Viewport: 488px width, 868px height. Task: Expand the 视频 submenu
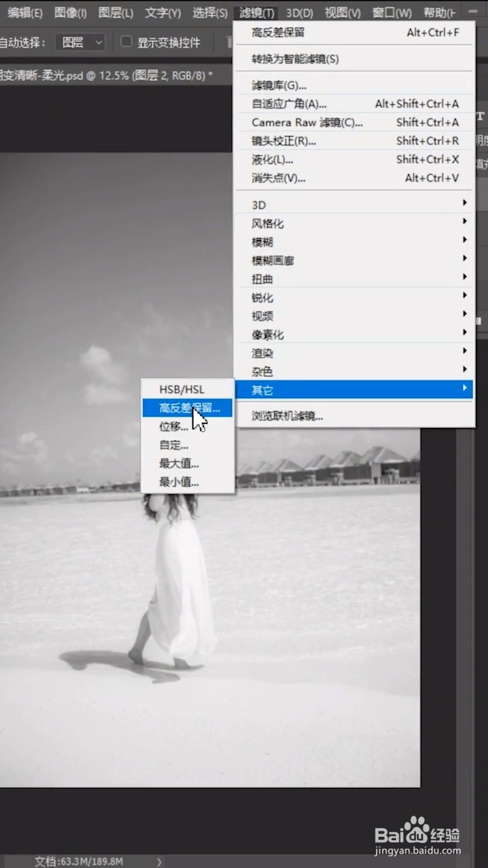point(354,316)
